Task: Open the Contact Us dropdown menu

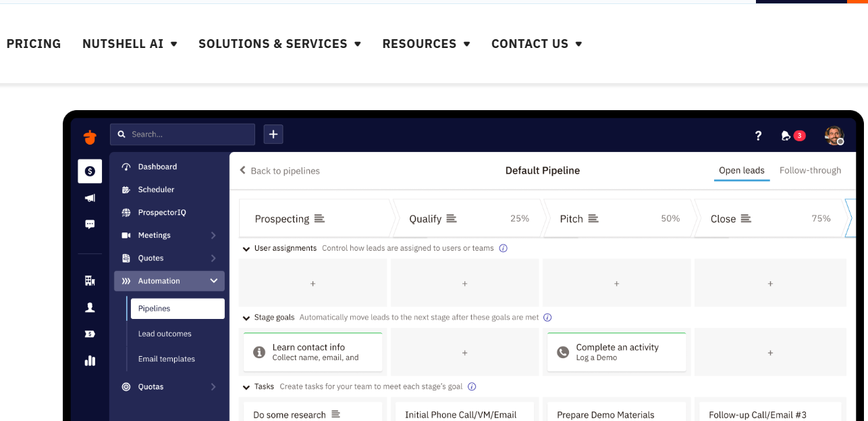Action: pos(537,43)
